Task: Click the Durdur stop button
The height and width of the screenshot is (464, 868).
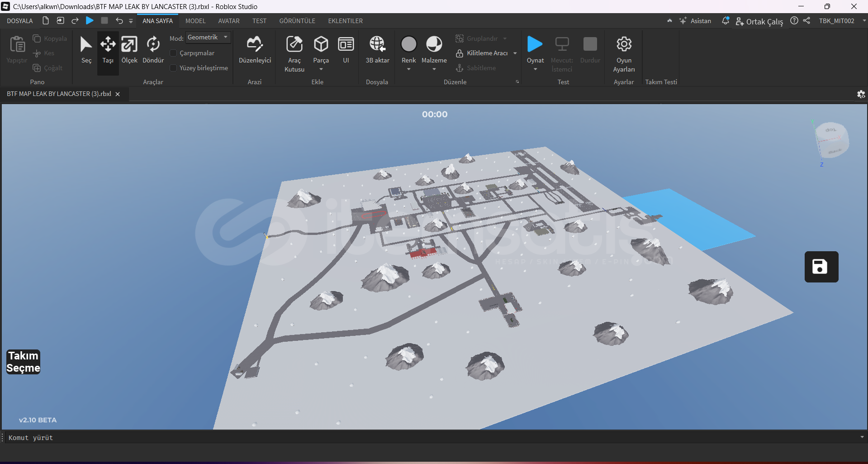Action: [x=590, y=50]
